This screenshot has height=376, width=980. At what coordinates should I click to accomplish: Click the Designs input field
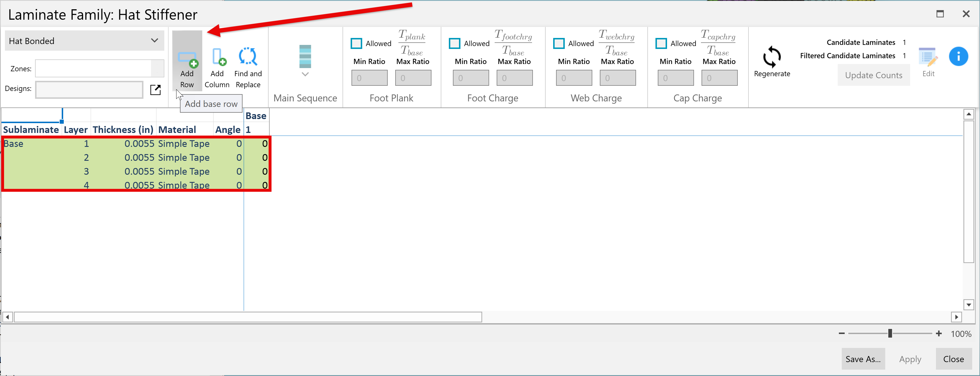pos(90,90)
